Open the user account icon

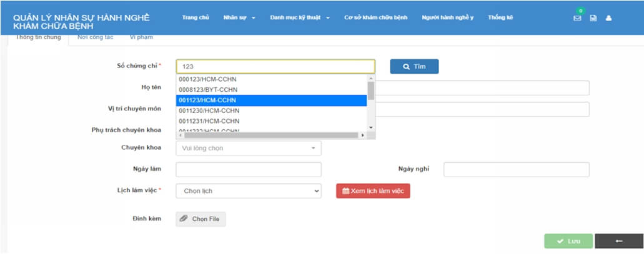pos(608,18)
